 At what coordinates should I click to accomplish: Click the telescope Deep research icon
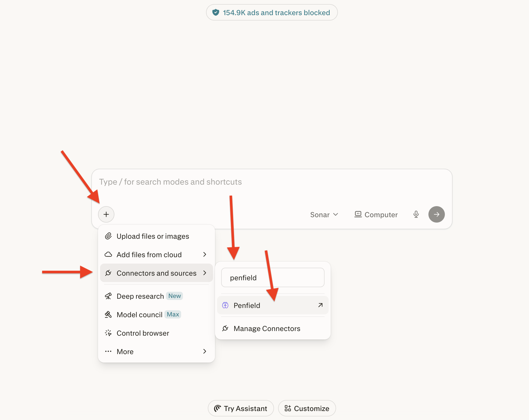coord(108,296)
